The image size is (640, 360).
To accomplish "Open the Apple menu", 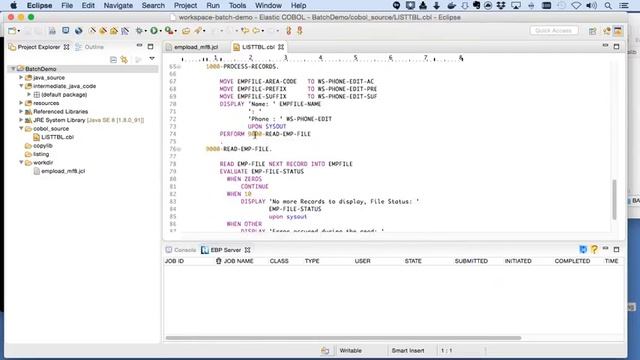I will (13, 6).
